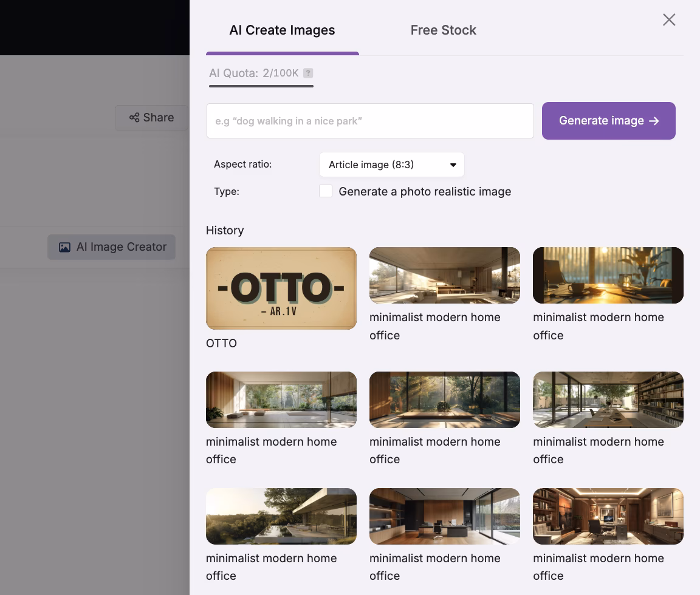Select the second-row left home office thumbnail
700x595 pixels.
click(x=281, y=399)
